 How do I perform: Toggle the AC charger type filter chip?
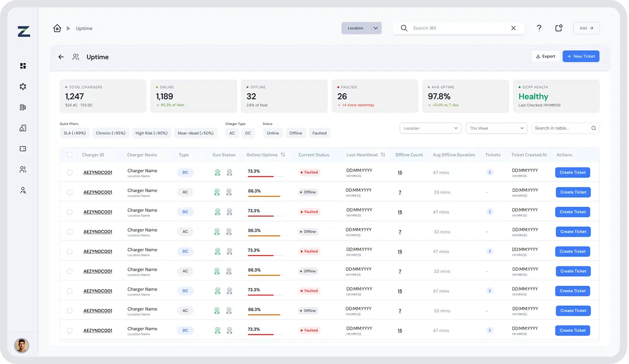(232, 133)
